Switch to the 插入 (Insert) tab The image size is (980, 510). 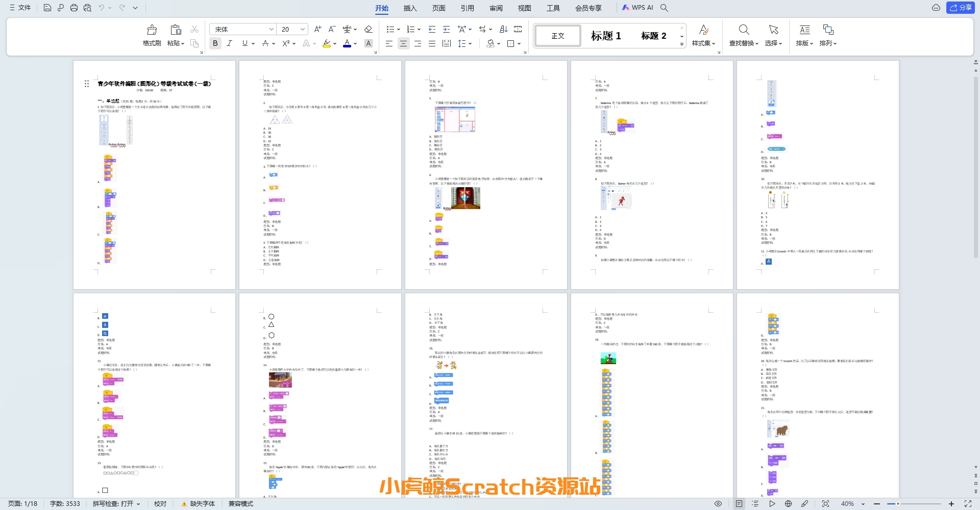point(410,8)
